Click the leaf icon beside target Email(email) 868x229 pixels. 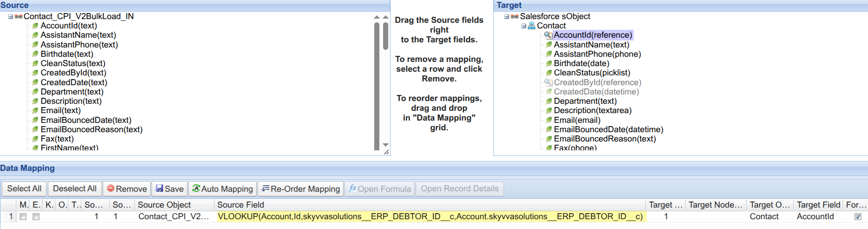[549, 120]
